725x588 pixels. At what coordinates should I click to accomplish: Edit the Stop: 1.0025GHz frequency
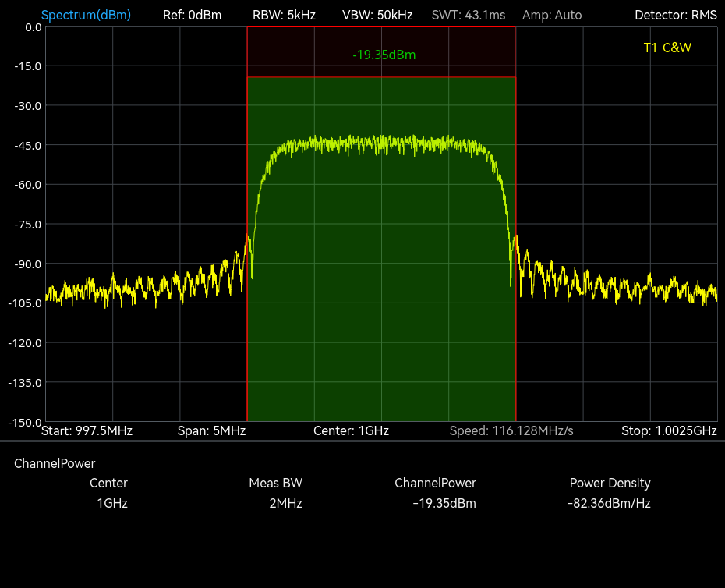(x=669, y=430)
